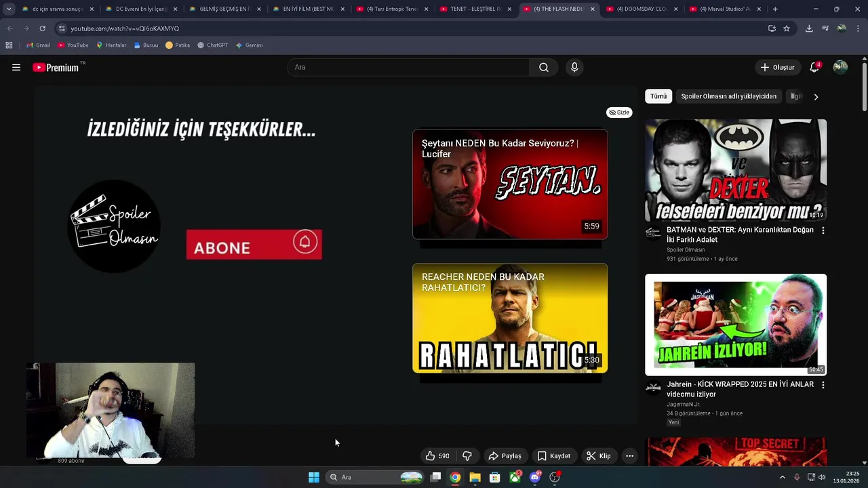Click the browser address bar URL
This screenshot has height=488, width=868.
(125, 28)
